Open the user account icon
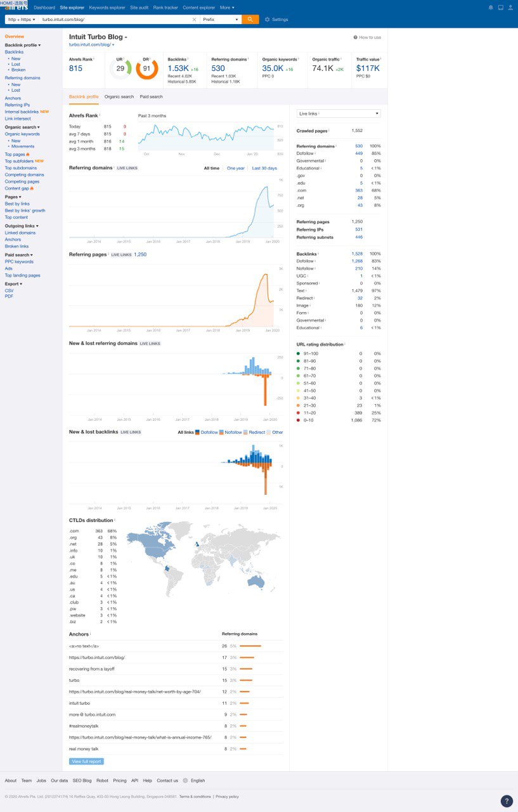518x812 pixels. point(510,8)
